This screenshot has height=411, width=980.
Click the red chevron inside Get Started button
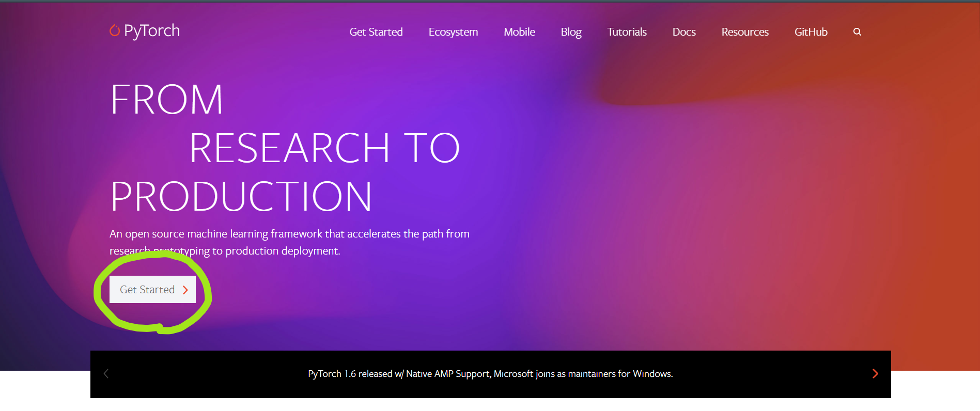coord(185,290)
